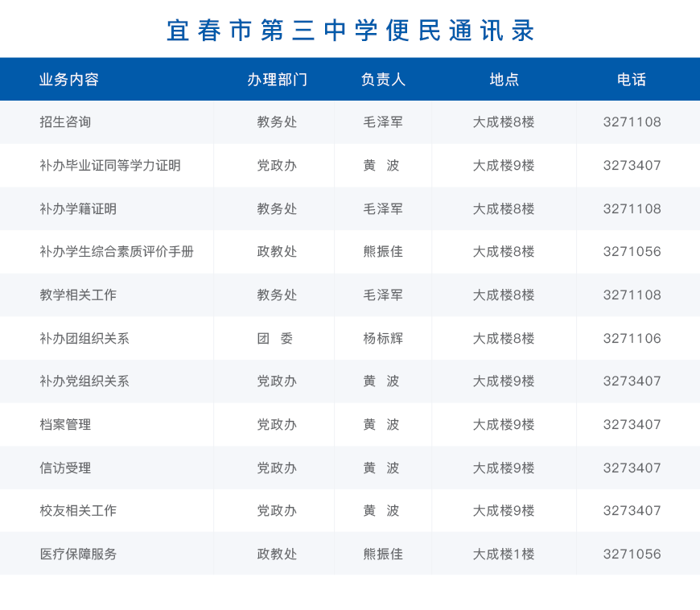Select the 教学相关工作 cell

tap(78, 295)
